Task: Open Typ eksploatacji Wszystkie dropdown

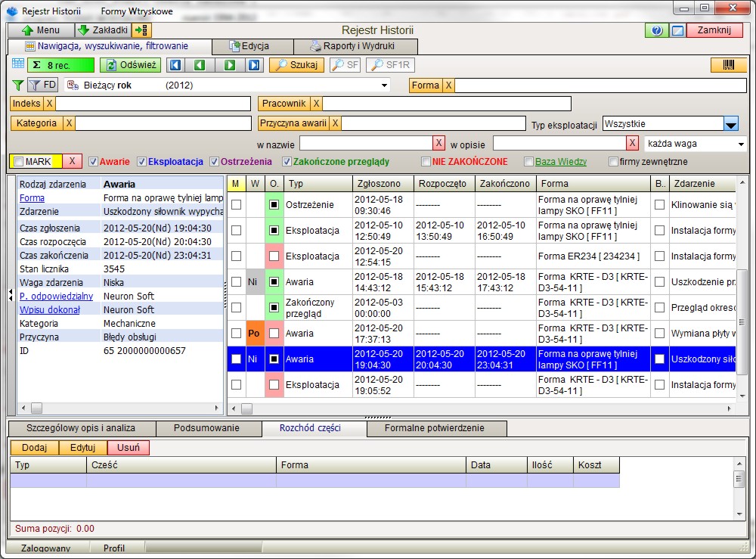Action: 731,125
